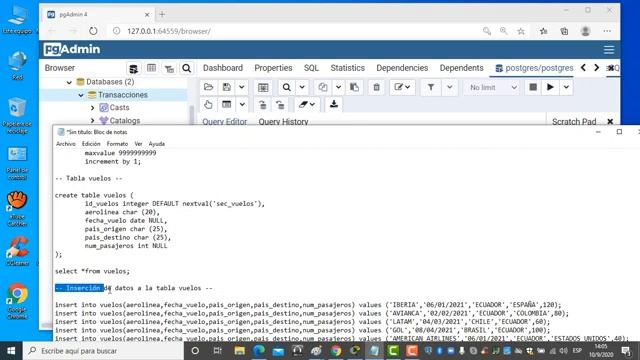This screenshot has height=360, width=640.
Task: Open the SQL tab in pgAdmin
Action: click(x=311, y=68)
